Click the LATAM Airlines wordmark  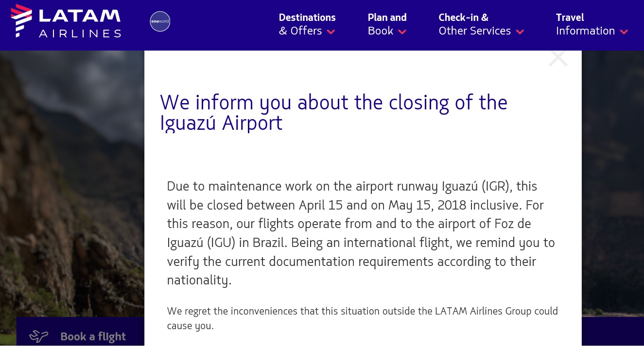tap(80, 23)
